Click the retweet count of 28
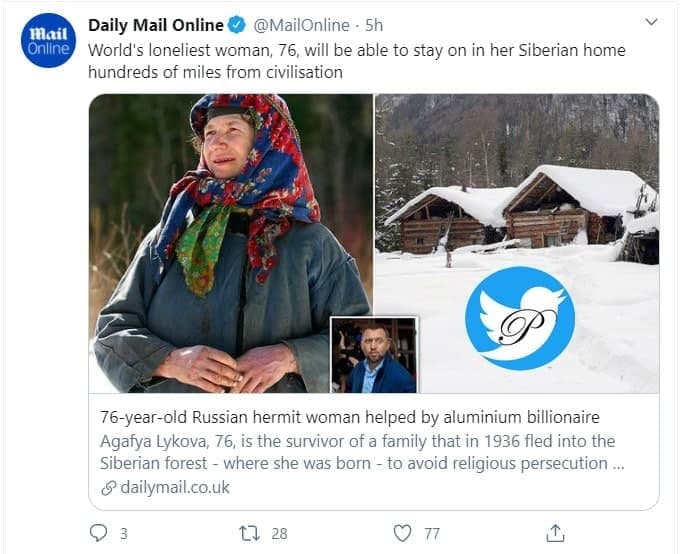This screenshot has height=554, width=683. pyautogui.click(x=279, y=533)
